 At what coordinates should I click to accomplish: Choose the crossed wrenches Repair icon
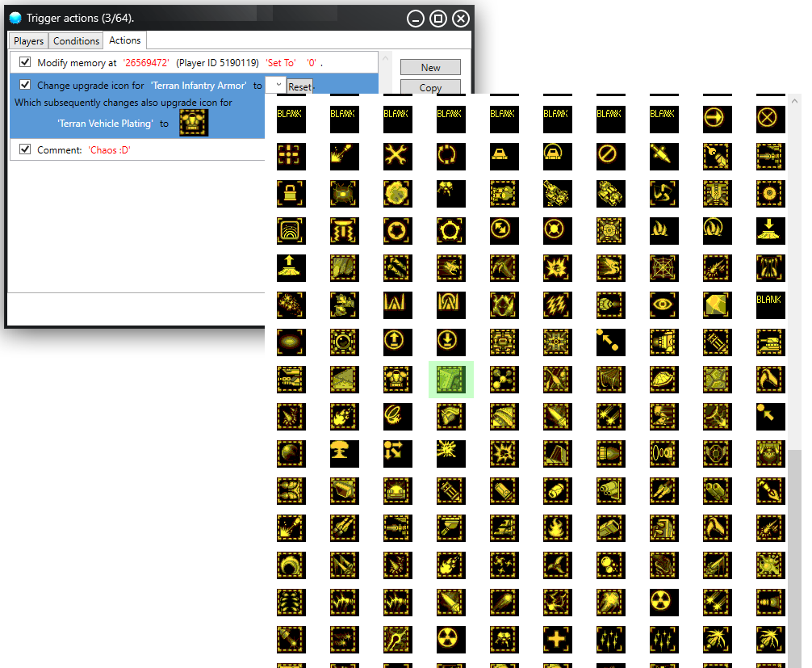point(398,156)
